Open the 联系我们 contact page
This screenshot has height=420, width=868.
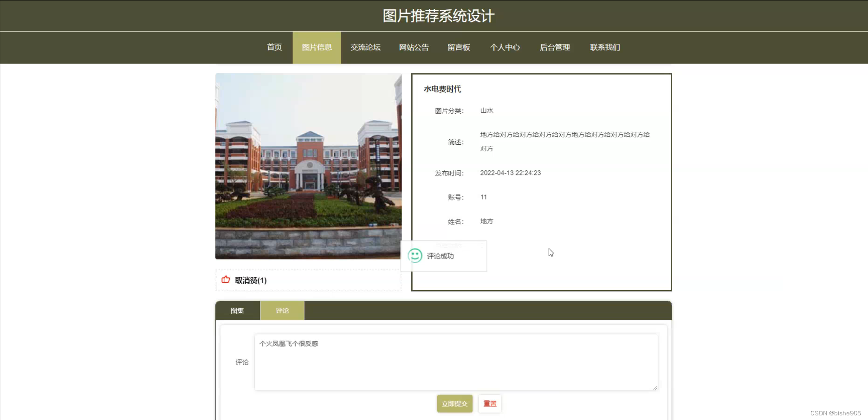(x=605, y=47)
